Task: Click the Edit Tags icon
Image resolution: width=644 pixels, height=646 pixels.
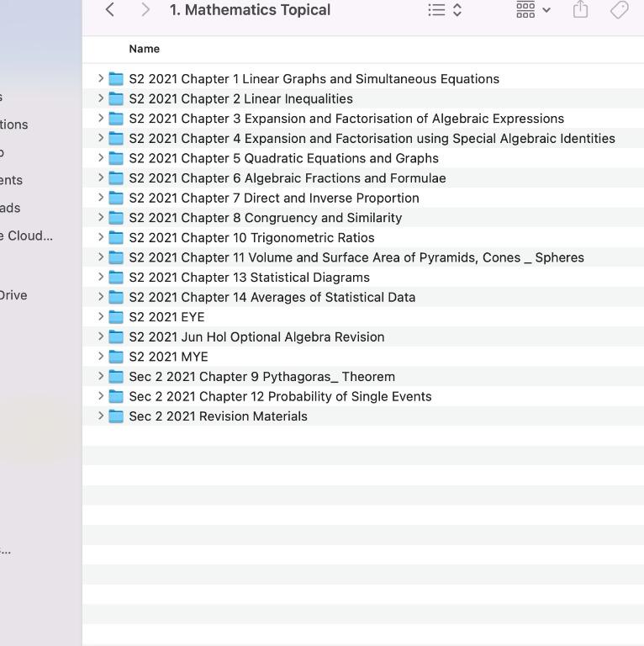Action: click(x=620, y=10)
